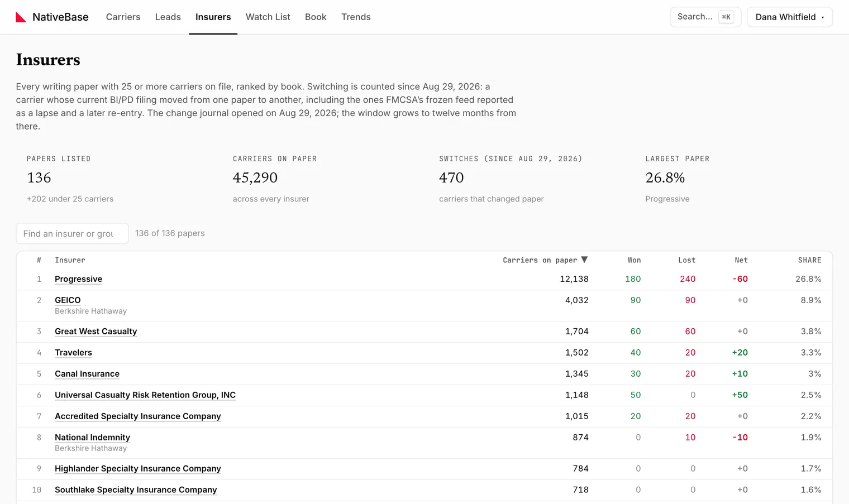Open the GEICO insurer link
849x504 pixels.
click(68, 300)
